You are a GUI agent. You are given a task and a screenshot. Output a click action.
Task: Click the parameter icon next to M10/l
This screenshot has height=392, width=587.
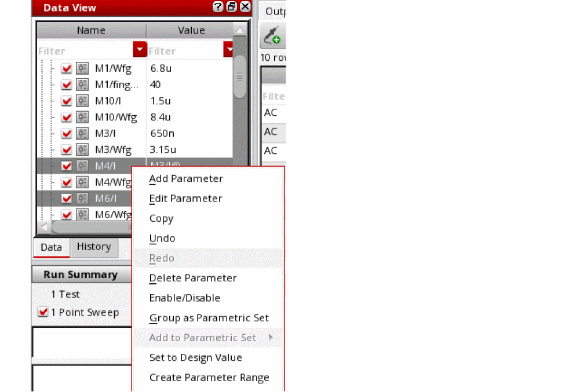pyautogui.click(x=82, y=101)
